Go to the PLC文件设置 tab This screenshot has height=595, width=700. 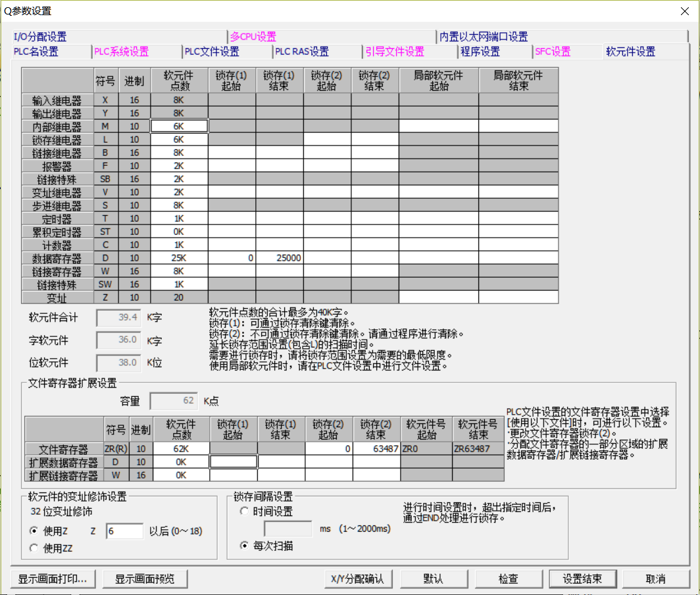point(211,51)
